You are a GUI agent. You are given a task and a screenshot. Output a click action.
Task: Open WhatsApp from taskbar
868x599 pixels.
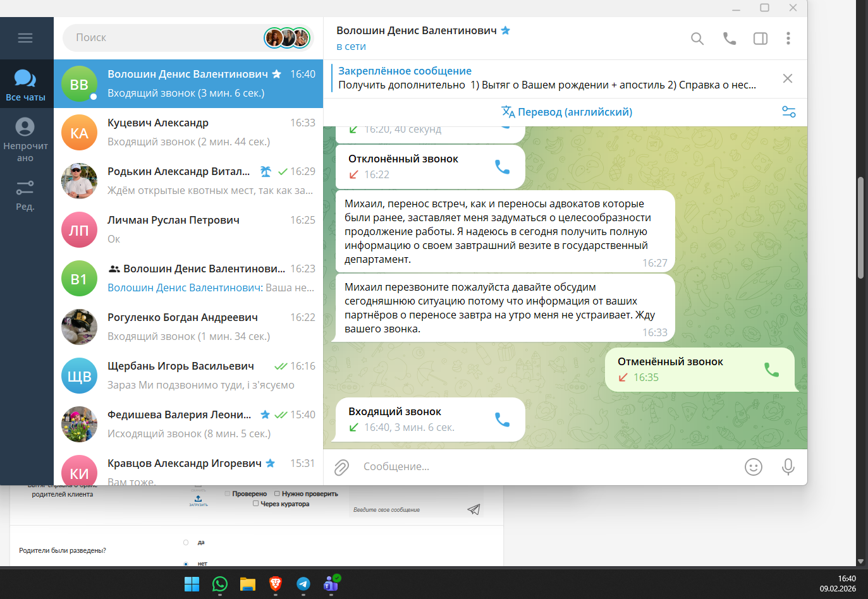tap(219, 584)
